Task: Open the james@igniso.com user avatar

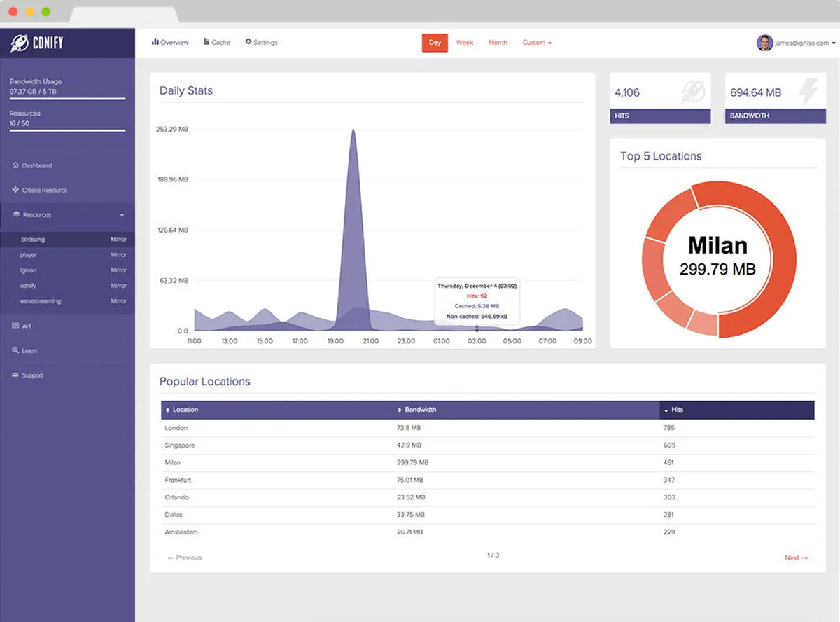Action: pyautogui.click(x=764, y=43)
